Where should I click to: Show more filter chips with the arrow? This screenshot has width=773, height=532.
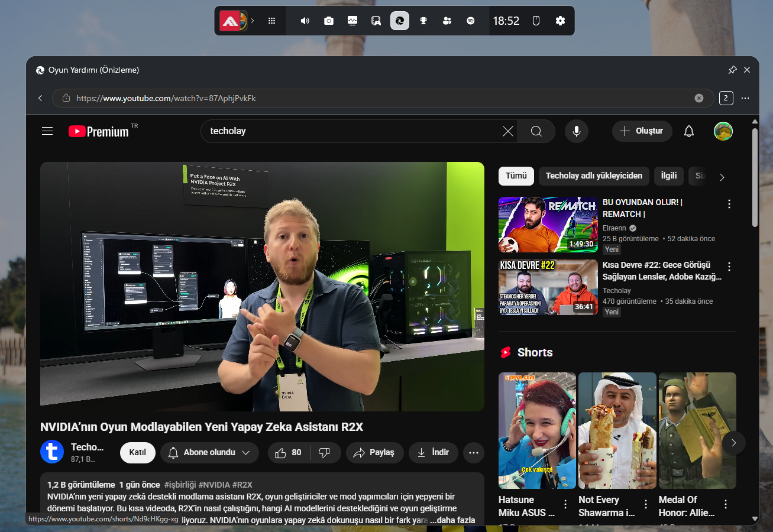[722, 177]
